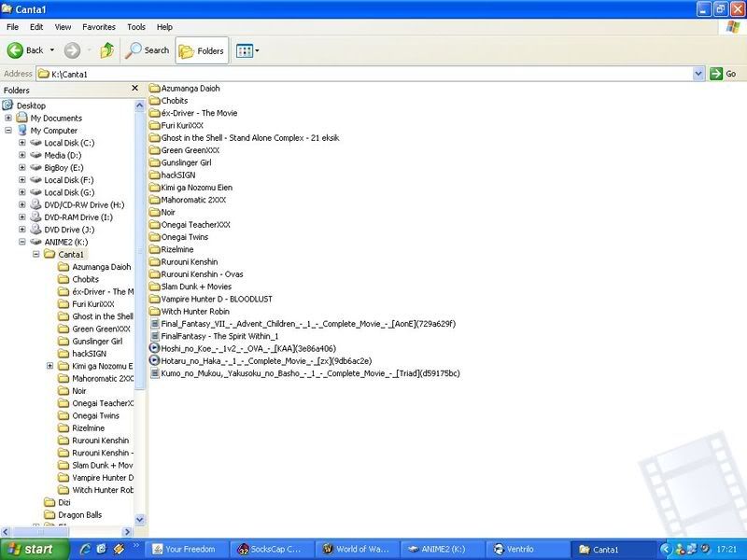Toggle the Folders pane button
The height and width of the screenshot is (560, 747).
[202, 50]
